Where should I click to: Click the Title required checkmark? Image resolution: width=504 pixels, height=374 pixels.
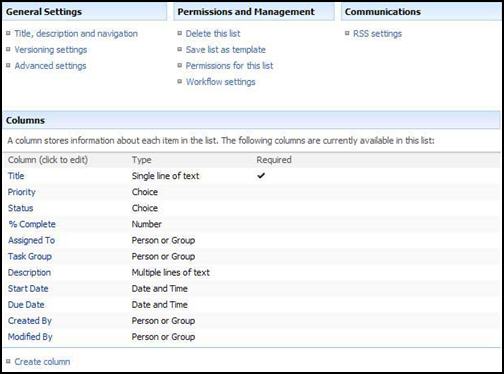261,175
